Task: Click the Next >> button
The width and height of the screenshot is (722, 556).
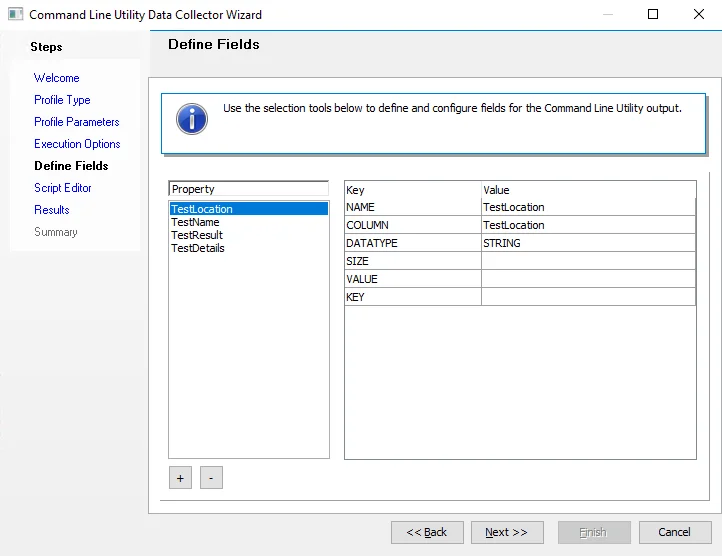Action: (x=507, y=533)
